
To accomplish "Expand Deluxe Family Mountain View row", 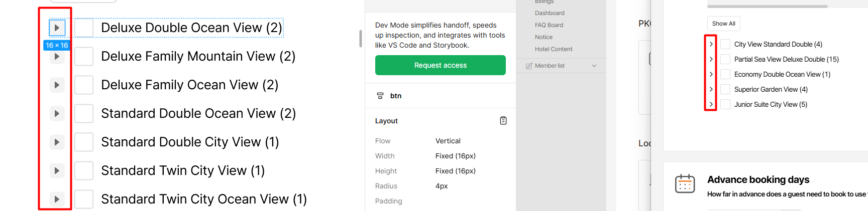I will (57, 57).
